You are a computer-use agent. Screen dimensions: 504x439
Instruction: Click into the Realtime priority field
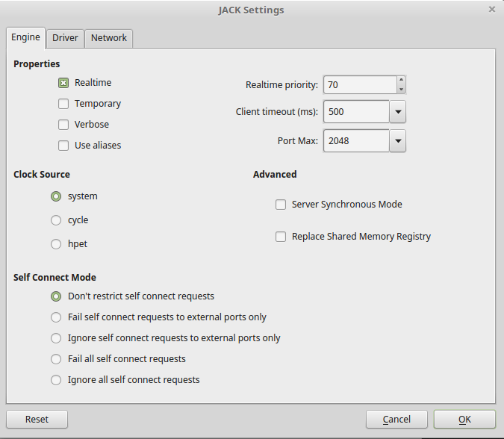click(x=358, y=85)
